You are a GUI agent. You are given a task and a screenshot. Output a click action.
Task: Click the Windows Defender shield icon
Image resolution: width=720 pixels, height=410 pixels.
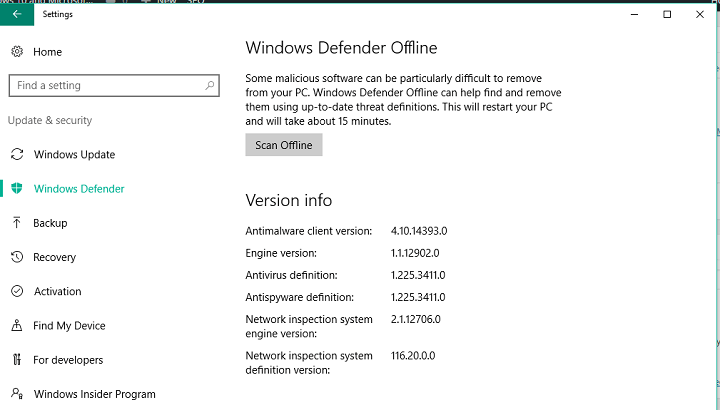coord(16,189)
